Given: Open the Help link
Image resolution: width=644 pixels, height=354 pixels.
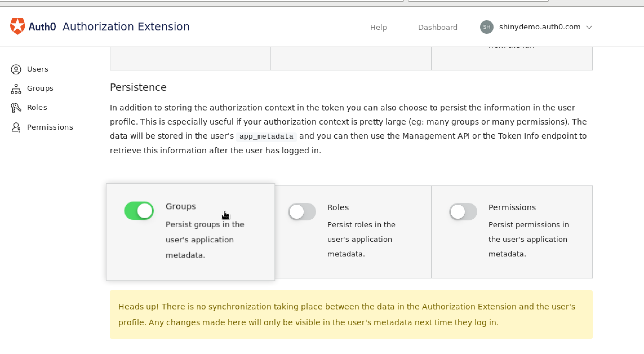Looking at the screenshot, I should 379,27.
